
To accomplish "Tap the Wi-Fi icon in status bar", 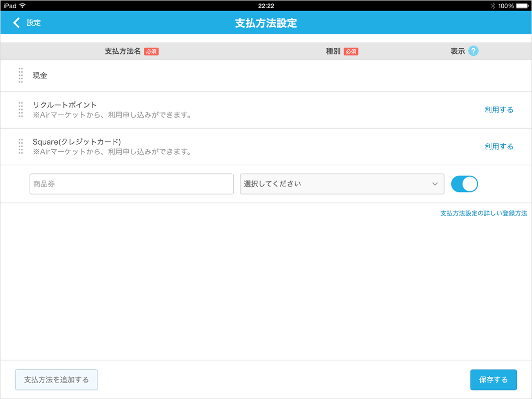I will click(23, 6).
